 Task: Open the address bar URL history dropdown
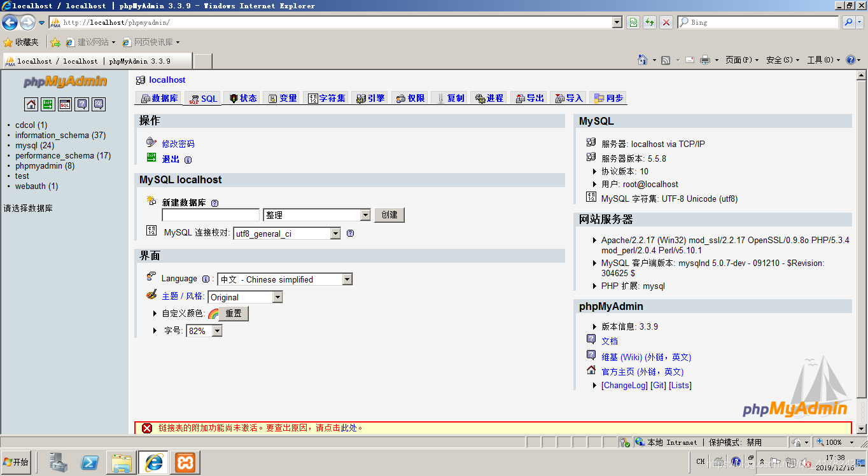[617, 22]
